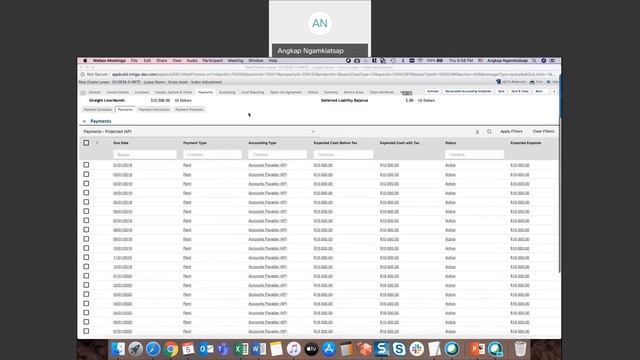This screenshot has width=640, height=360.
Task: Check the row due 02/01/2019
Action: coord(86,174)
